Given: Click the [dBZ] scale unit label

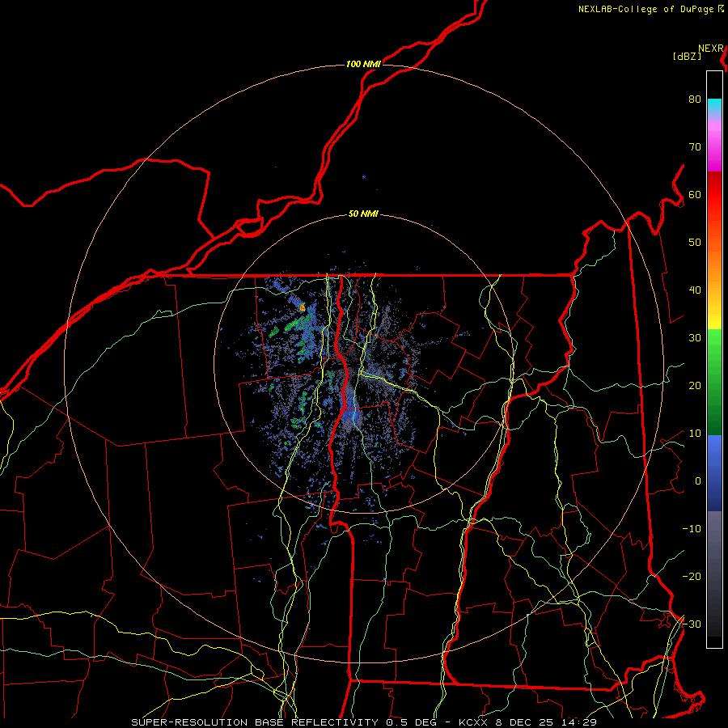Looking at the screenshot, I should click(x=687, y=57).
